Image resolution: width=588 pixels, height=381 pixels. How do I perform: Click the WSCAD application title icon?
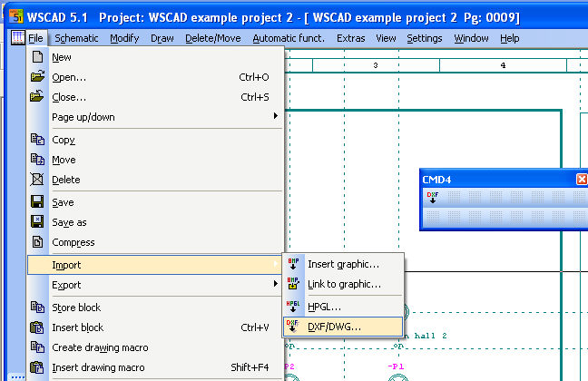tap(16, 16)
